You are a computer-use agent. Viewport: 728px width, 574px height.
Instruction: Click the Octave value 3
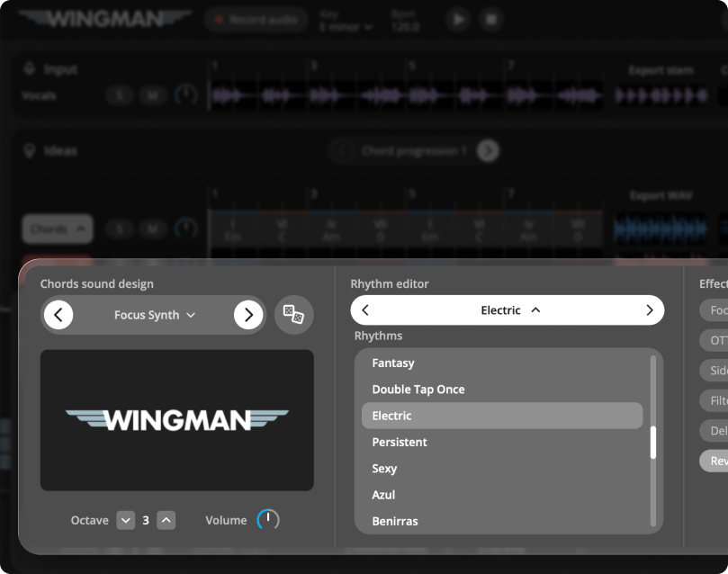[x=146, y=520]
